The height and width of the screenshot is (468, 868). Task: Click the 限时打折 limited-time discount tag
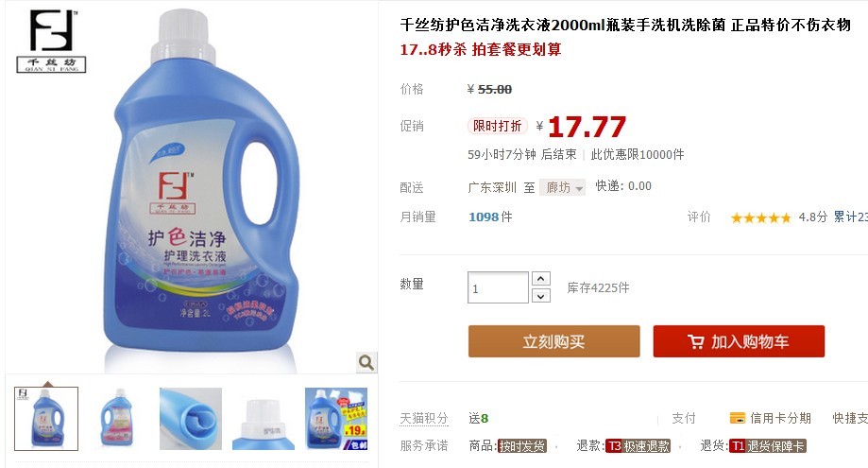tap(497, 126)
